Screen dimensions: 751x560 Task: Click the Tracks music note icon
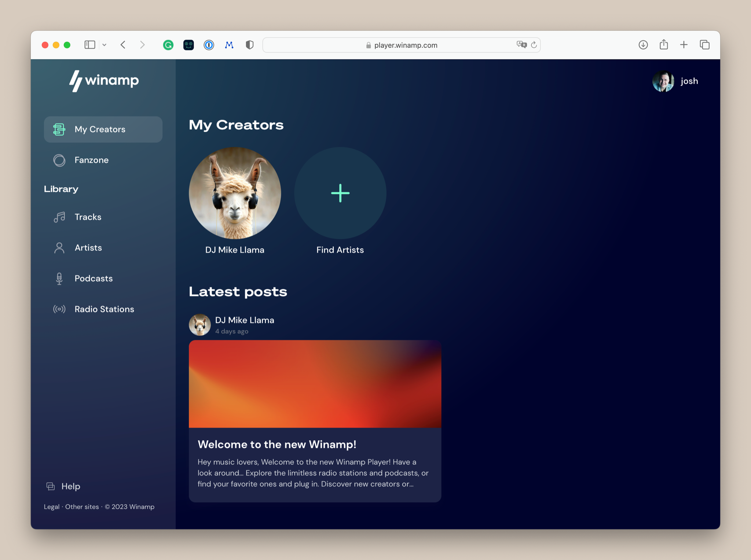(x=59, y=217)
